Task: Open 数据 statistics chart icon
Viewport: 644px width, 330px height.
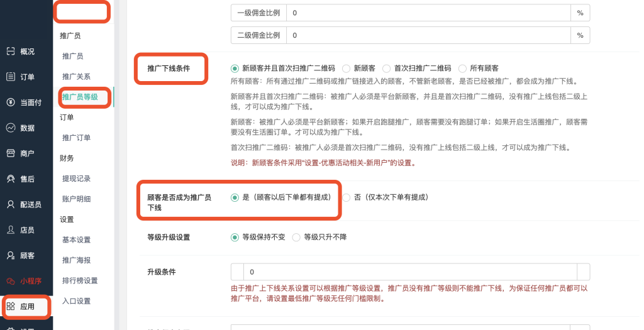Action: tap(11, 128)
